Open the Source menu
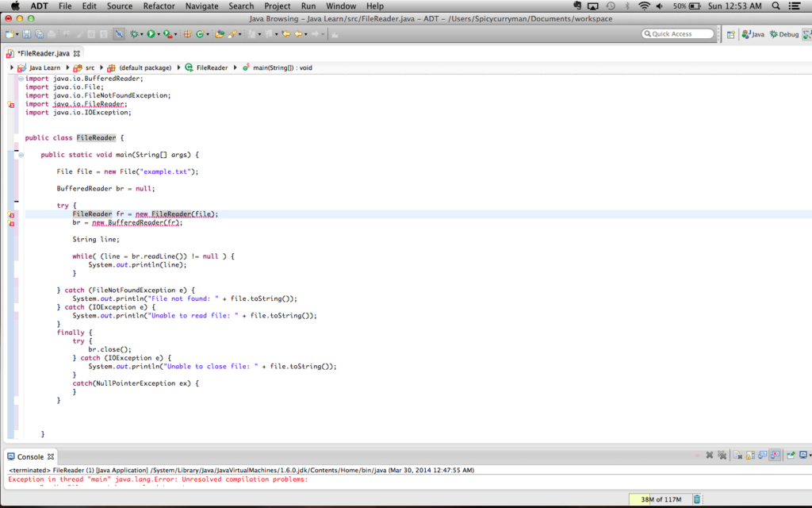Image resolution: width=812 pixels, height=508 pixels. [120, 6]
